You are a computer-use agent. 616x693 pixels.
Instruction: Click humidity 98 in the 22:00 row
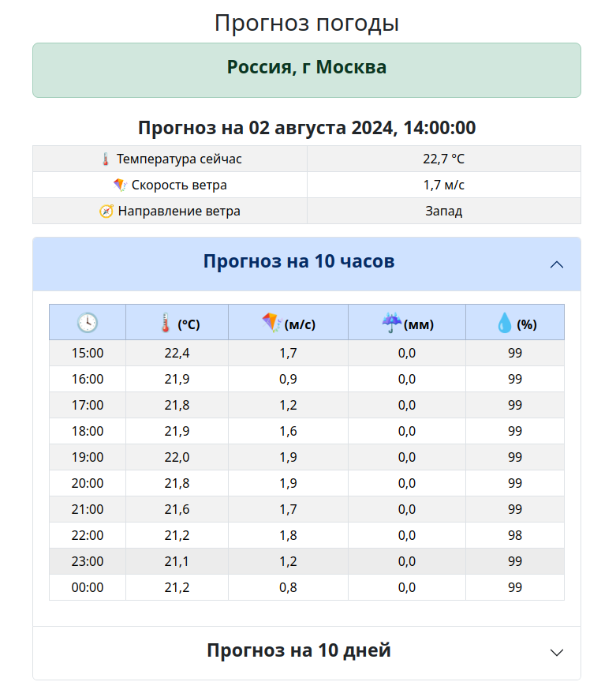click(515, 536)
